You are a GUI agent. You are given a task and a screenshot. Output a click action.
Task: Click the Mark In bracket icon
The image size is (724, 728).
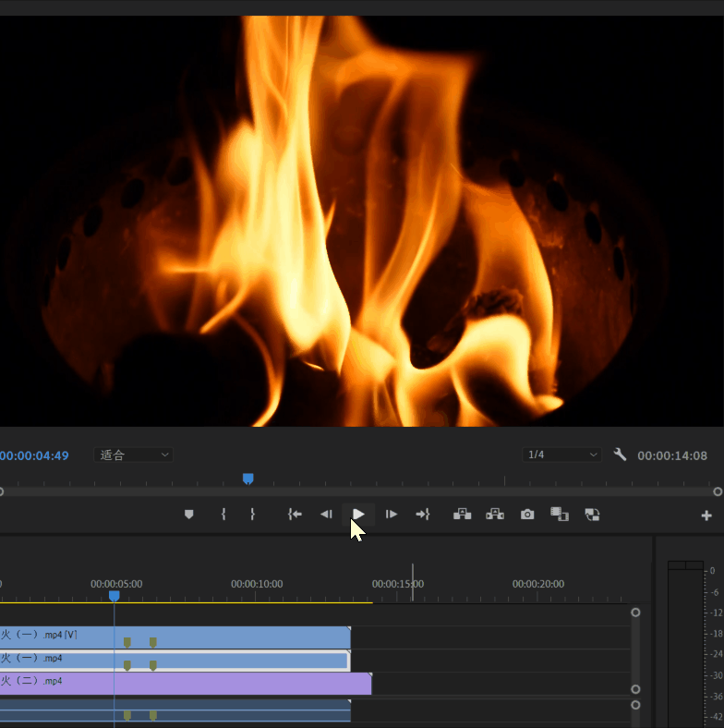point(223,514)
